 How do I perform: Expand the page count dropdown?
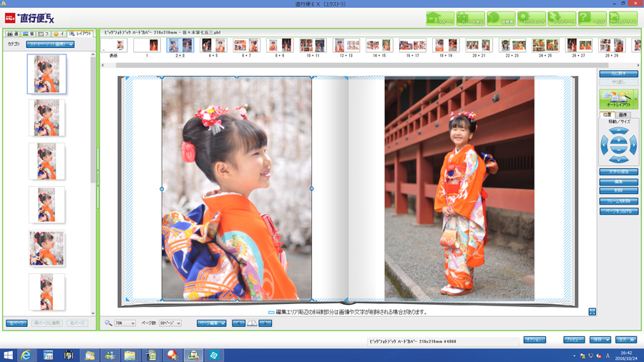coord(170,323)
